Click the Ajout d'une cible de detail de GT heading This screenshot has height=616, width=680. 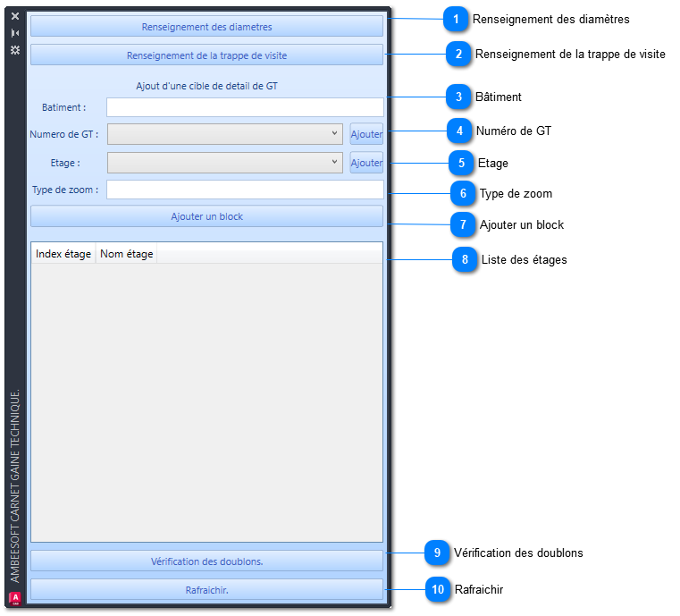click(207, 86)
